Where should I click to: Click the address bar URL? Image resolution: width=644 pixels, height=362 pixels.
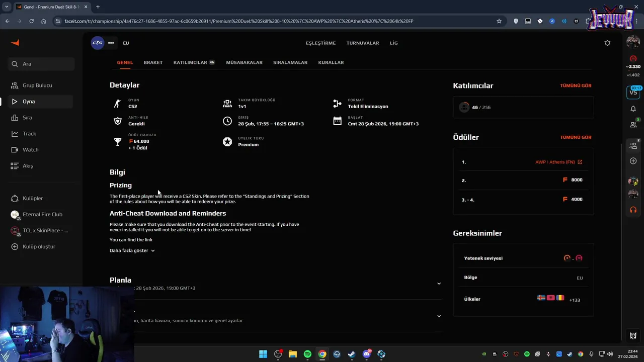[x=239, y=21]
